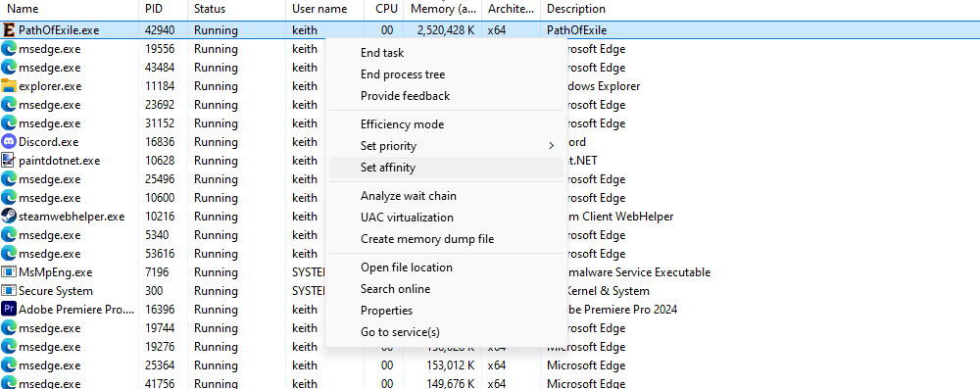Click Edge icon for PID 41756 row
980x389 pixels.
[9, 383]
